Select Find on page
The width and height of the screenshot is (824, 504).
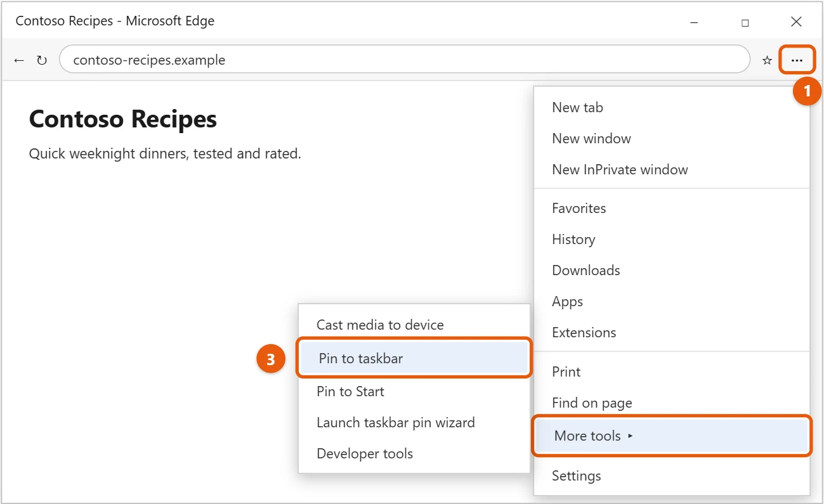[x=672, y=403]
